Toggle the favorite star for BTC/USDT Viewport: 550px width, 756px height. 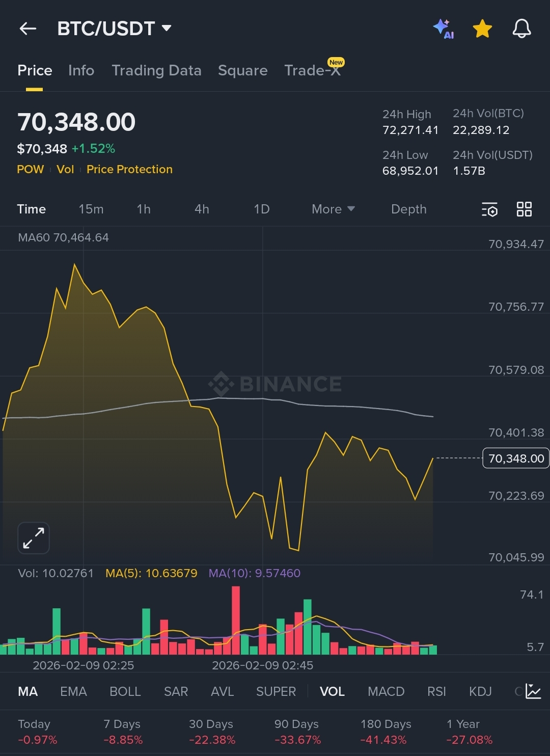coord(482,29)
